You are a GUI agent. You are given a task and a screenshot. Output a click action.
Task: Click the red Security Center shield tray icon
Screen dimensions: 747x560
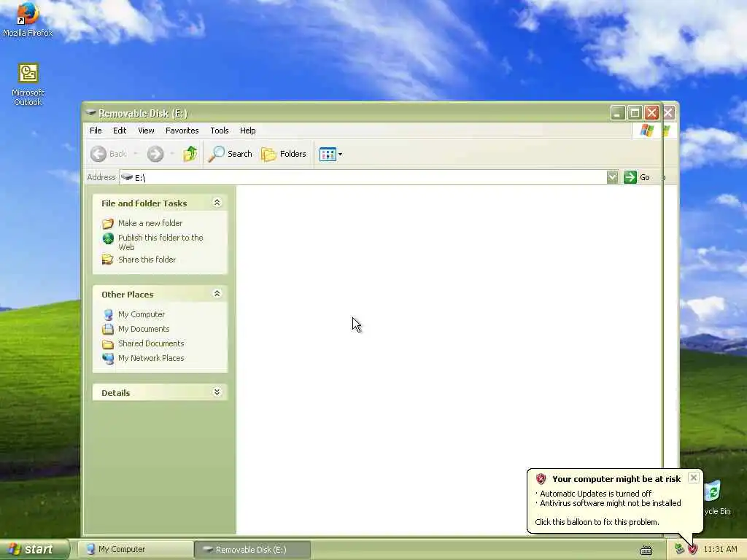[x=693, y=550]
